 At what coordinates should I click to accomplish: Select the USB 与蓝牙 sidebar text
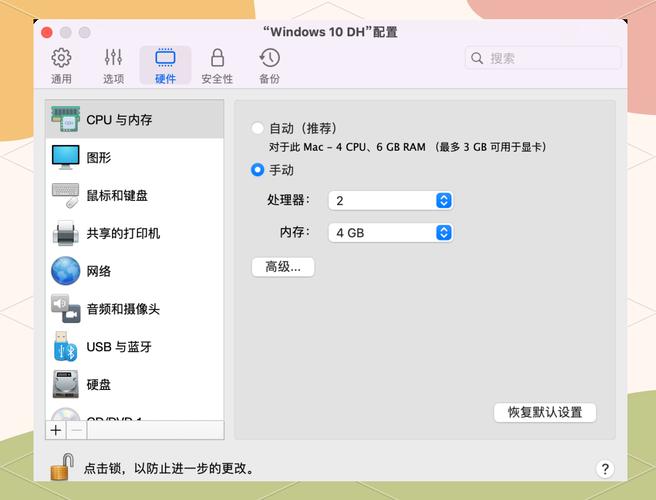click(x=119, y=347)
